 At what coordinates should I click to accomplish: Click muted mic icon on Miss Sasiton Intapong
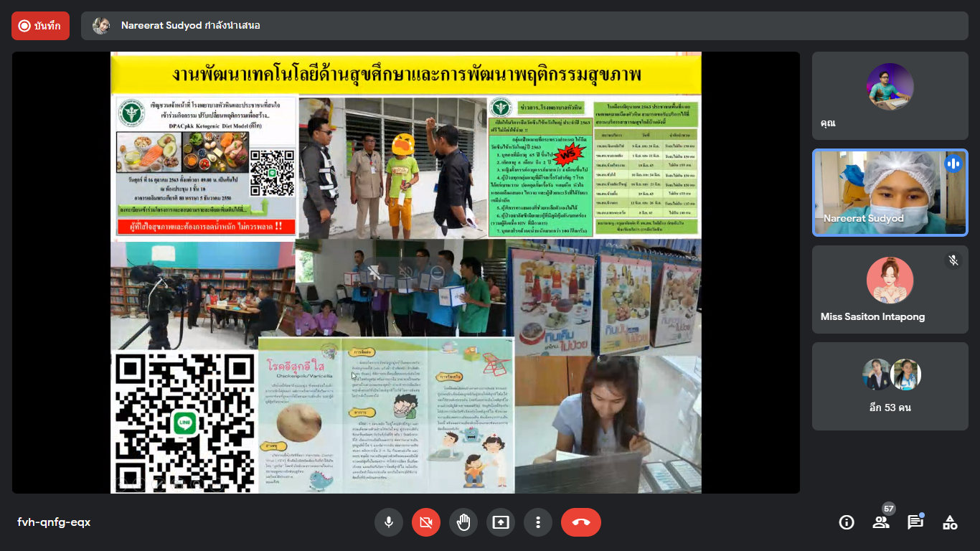(x=953, y=260)
